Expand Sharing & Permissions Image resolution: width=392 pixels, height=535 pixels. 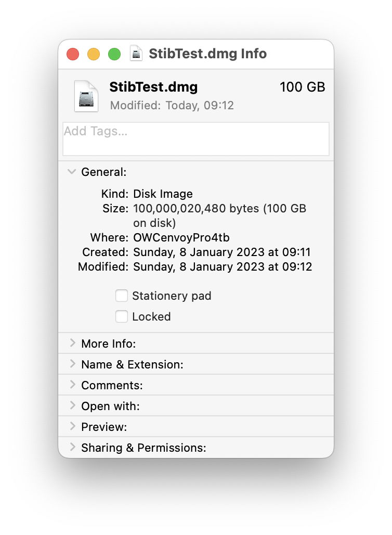click(72, 447)
